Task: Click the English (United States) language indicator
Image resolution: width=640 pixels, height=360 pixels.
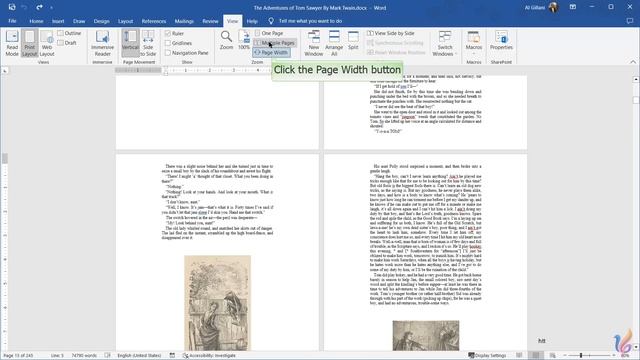Action: pos(139,356)
